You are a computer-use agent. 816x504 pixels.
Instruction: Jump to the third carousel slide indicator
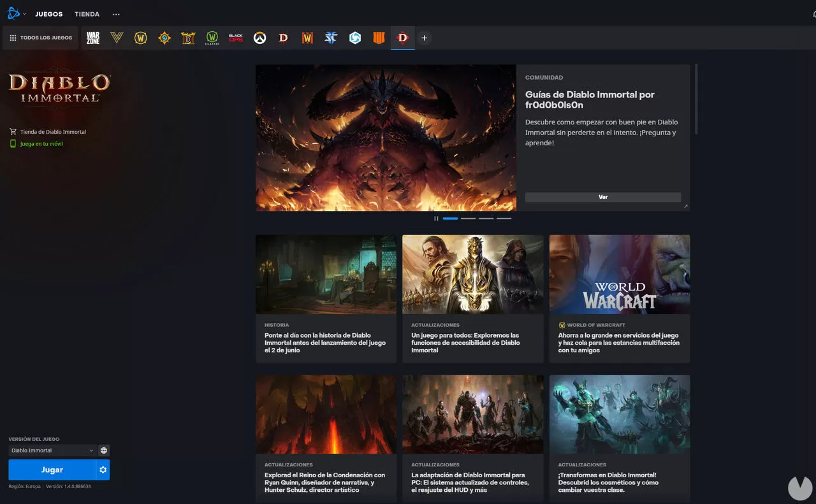tap(486, 219)
